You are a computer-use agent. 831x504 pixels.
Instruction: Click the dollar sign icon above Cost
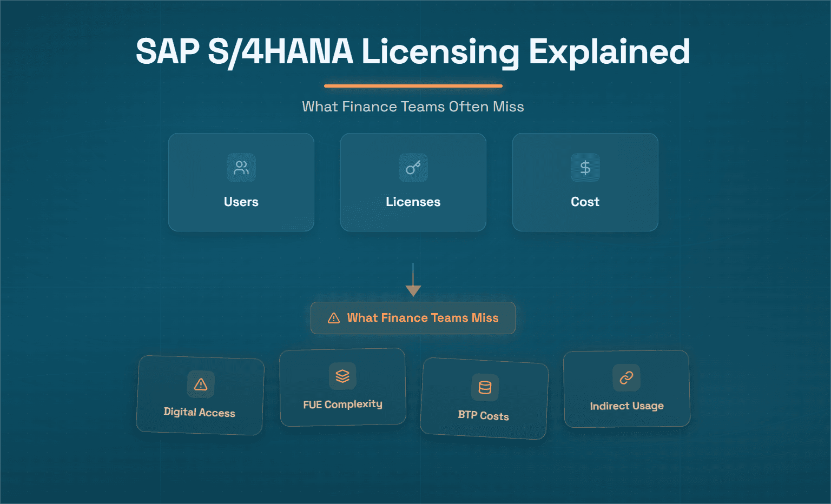coord(585,168)
